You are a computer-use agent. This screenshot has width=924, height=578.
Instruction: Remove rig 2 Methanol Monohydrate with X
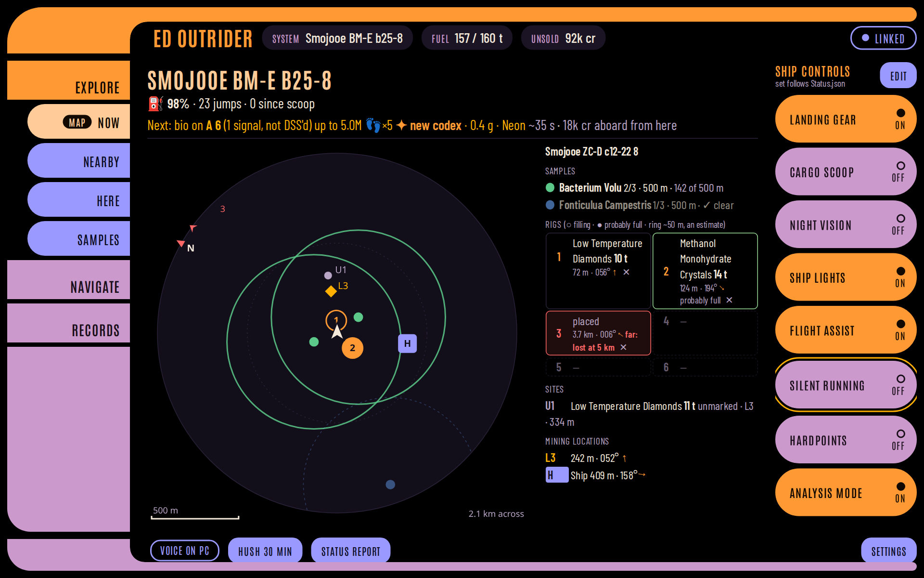click(x=729, y=300)
